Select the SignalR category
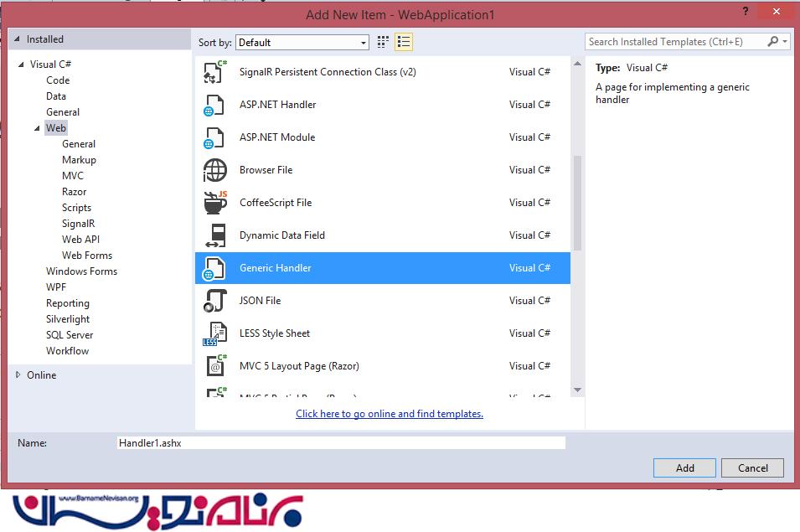This screenshot has height=532, width=800. click(78, 224)
